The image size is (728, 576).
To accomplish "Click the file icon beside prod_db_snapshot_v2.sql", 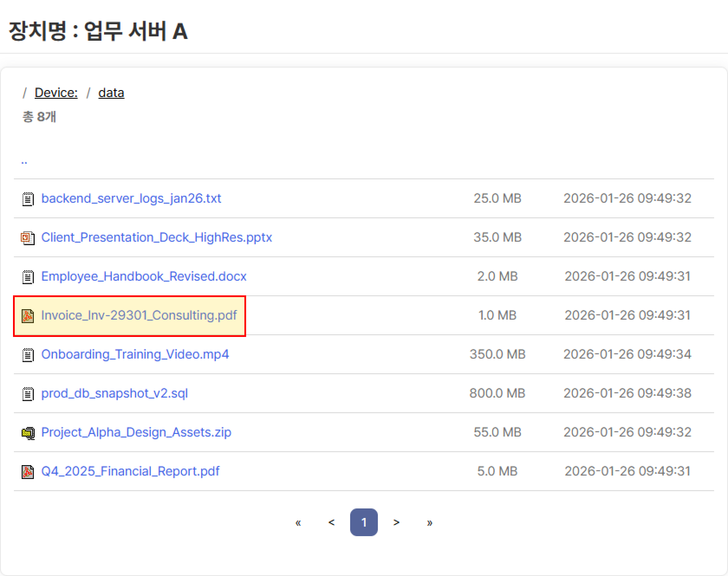I will click(28, 394).
